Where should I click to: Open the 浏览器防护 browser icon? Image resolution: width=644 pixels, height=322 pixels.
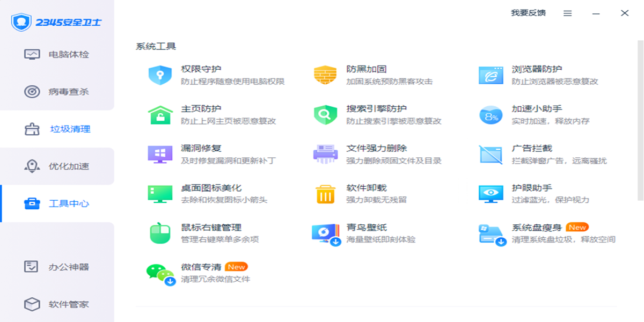(x=491, y=75)
